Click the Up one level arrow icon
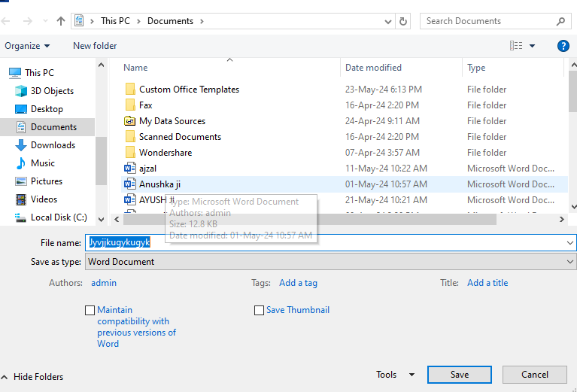This screenshot has height=392, width=577. (x=61, y=22)
